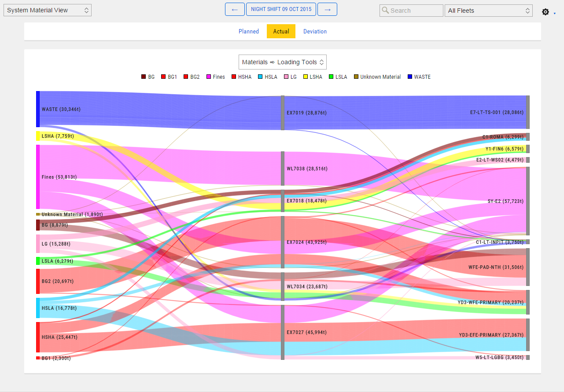
Task: Click the search magnifier icon
Action: click(384, 10)
